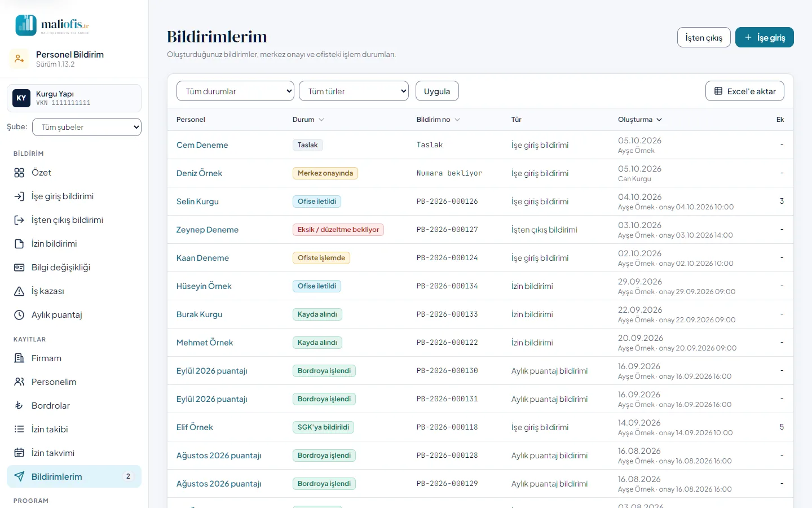Click the İzin takvimi calendar icon

[x=19, y=453]
